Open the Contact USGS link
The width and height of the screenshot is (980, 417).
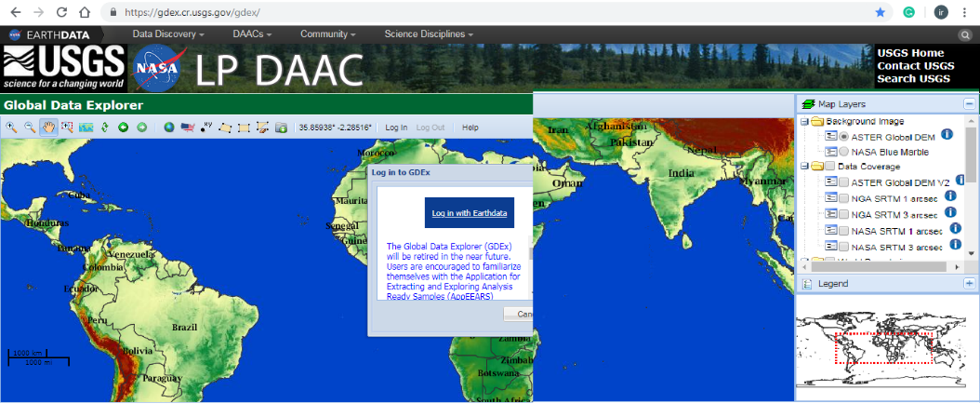[x=915, y=65]
